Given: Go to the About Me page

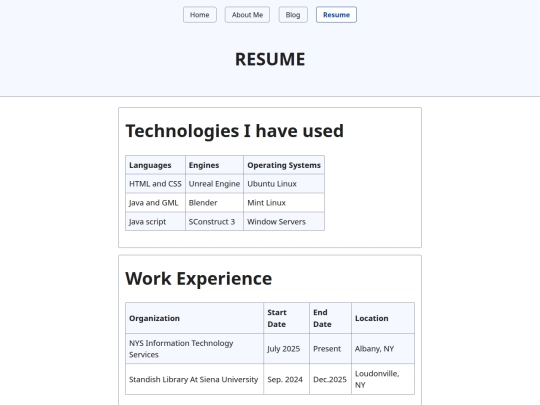Looking at the screenshot, I should [x=247, y=15].
